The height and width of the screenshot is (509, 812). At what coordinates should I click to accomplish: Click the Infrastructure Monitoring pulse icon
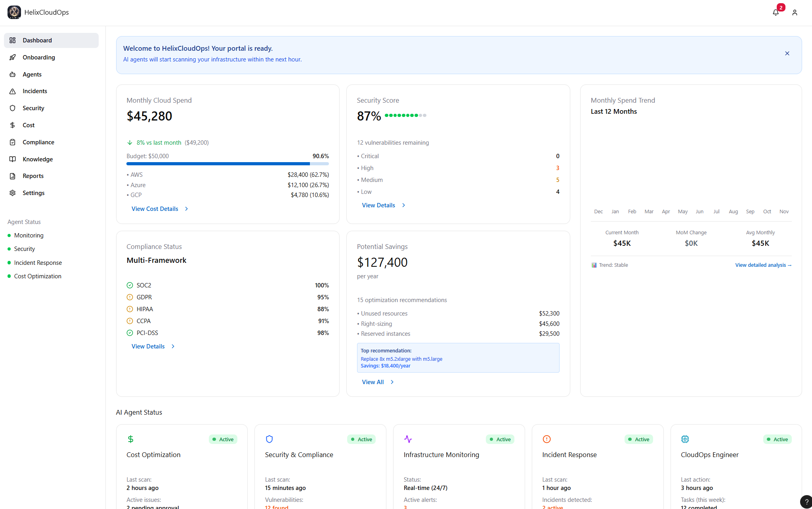coord(408,439)
